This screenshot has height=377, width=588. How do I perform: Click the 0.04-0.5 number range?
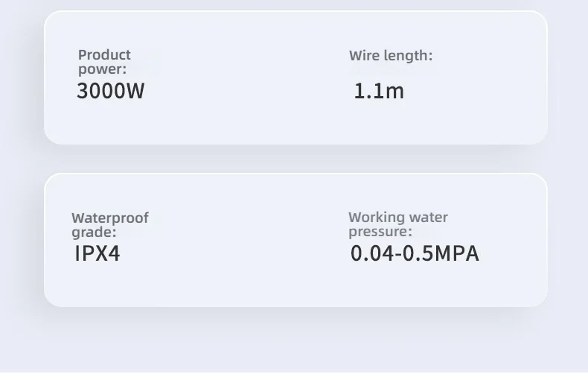pyautogui.click(x=392, y=253)
